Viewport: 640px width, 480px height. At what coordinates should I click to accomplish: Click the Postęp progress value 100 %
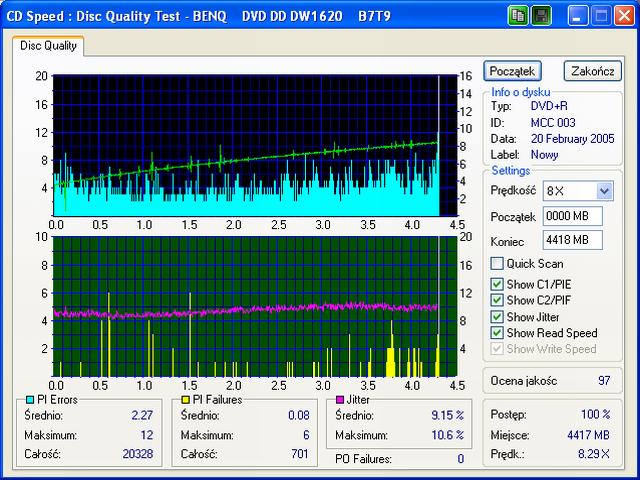click(x=596, y=415)
